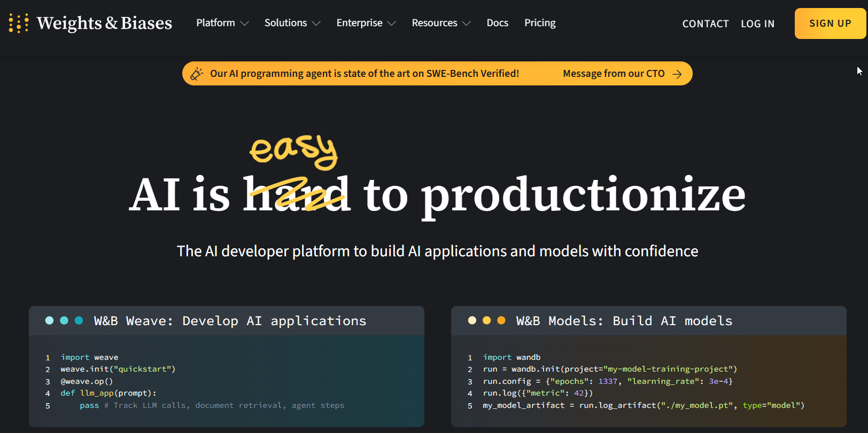This screenshot has height=433, width=868.
Task: Click the first teal dot on Weave card
Action: tap(49, 320)
